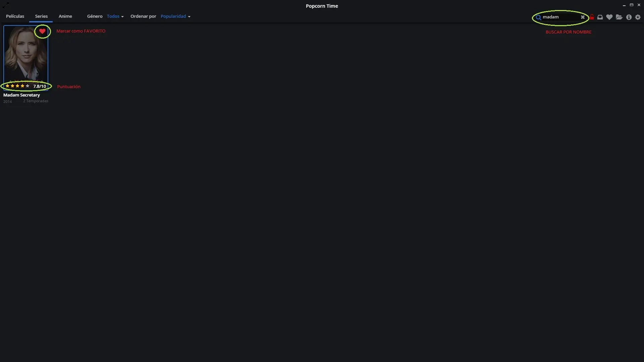The image size is (644, 362).
Task: Toggle fullscreen with the arrows icon
Action: coord(6,5)
